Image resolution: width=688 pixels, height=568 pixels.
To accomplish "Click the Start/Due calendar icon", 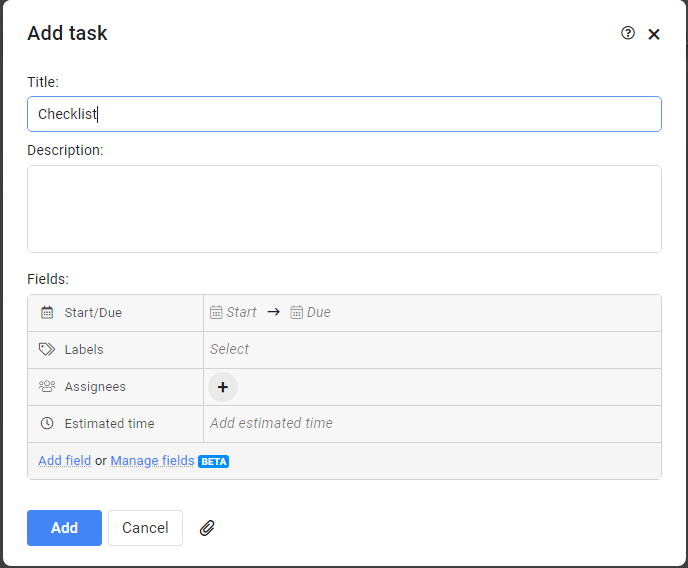I will [x=47, y=312].
